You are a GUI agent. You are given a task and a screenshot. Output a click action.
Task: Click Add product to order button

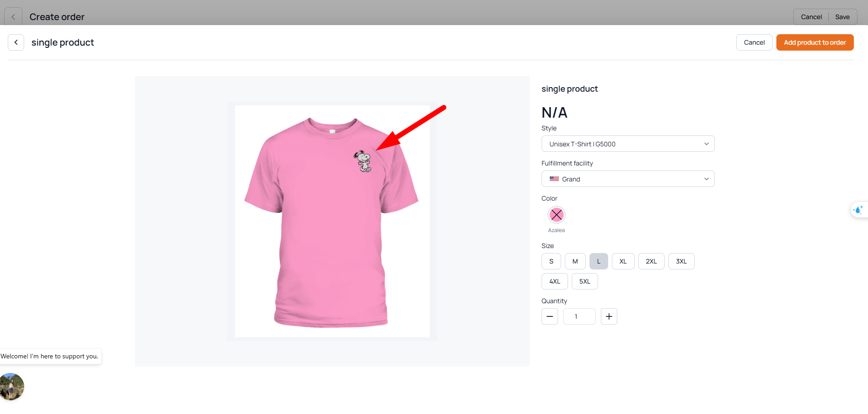(x=815, y=42)
